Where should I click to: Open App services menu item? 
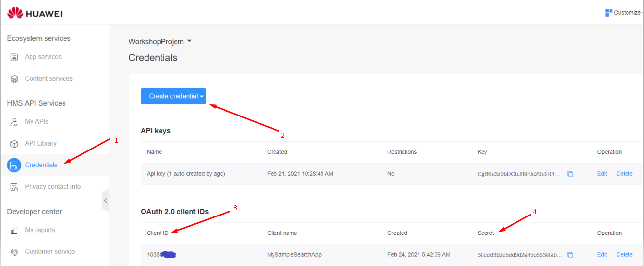click(x=43, y=57)
